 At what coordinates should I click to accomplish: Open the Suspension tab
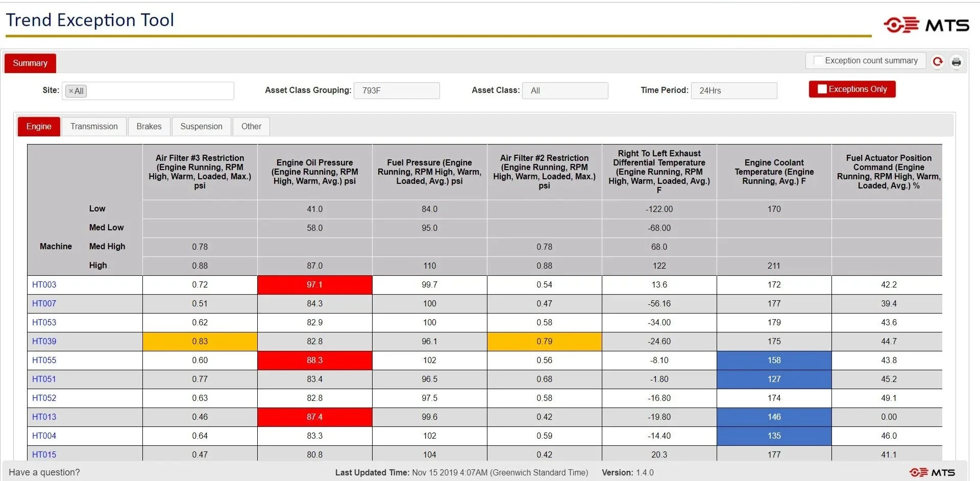201,126
